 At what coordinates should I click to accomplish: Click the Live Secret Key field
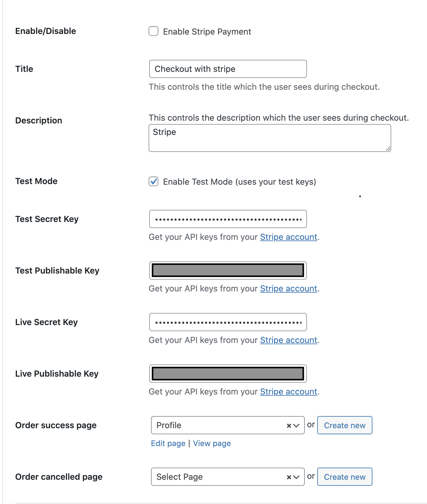(228, 322)
